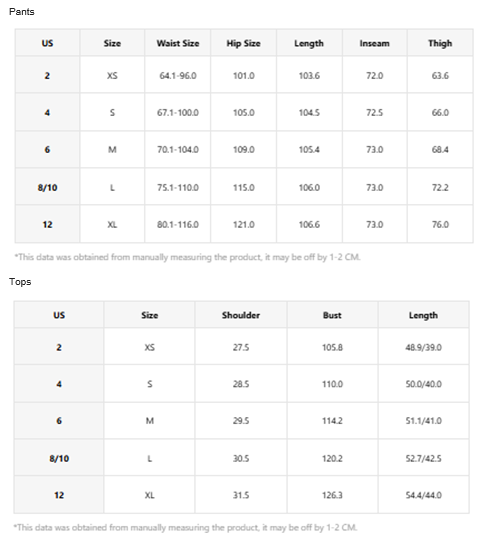Click the pants length value 105.4
Viewport: 483px width, 538px height.
click(x=309, y=150)
